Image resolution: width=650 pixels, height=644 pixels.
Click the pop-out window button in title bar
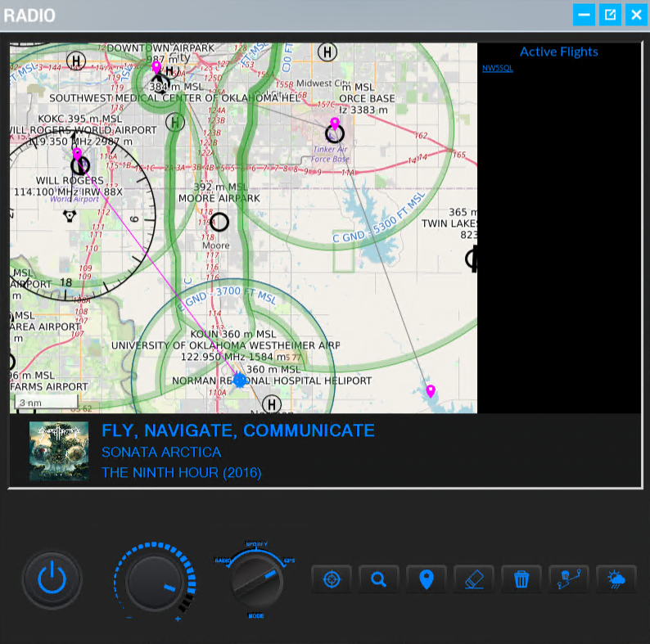pos(610,15)
